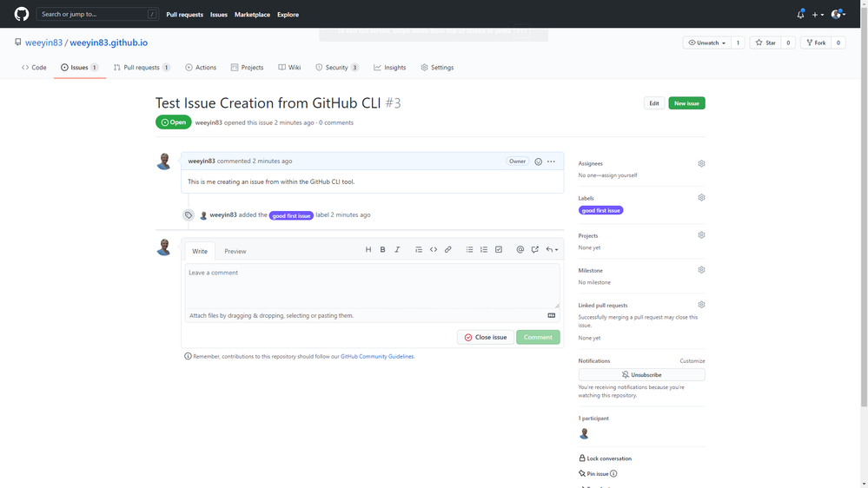Open the Projects gear in sidebar
Screen dimensions: 868x488
(x=701, y=235)
